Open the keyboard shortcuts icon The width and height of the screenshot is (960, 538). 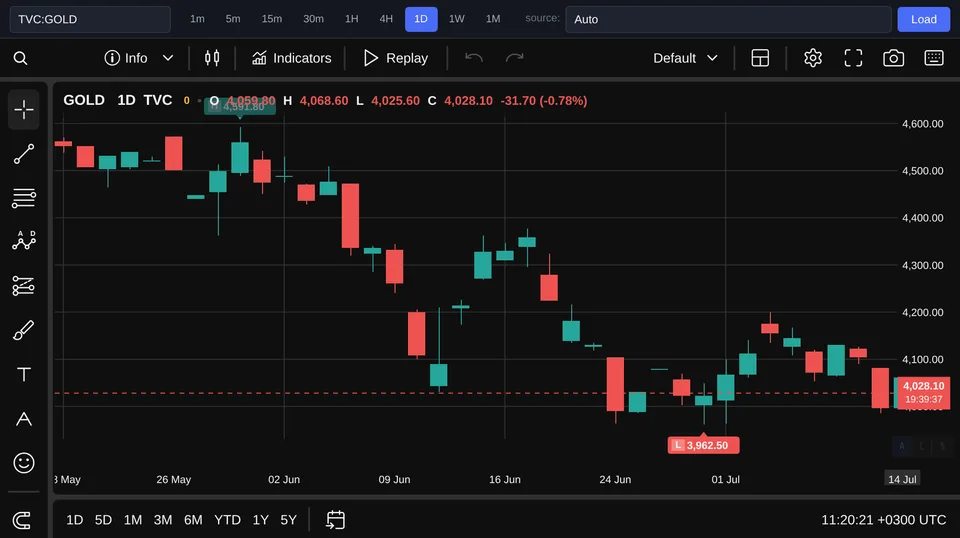coord(934,58)
